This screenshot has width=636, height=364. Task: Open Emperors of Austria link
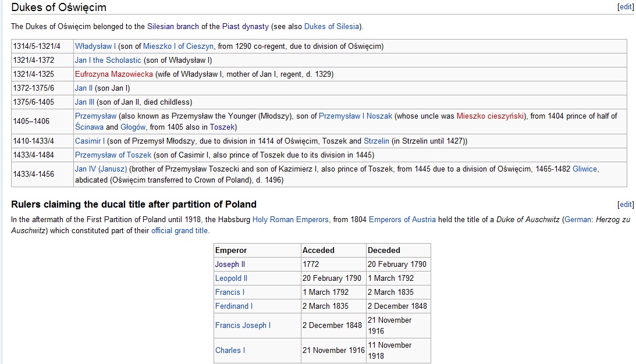pos(402,219)
